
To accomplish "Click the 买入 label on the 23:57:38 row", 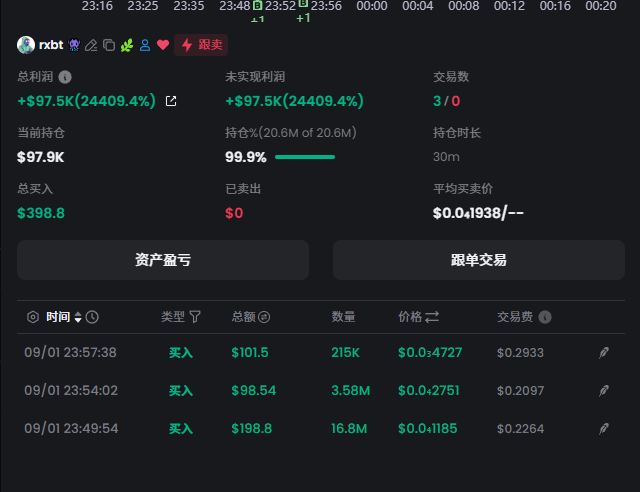I will [181, 352].
